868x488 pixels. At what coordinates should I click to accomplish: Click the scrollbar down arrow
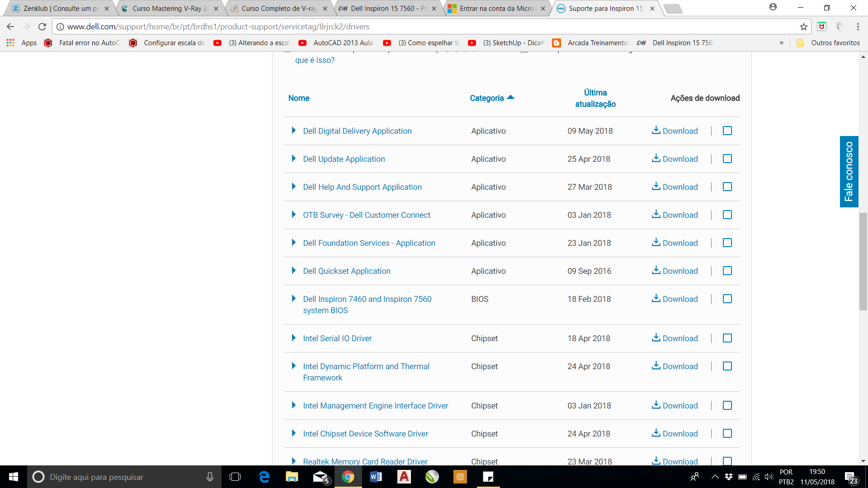(x=863, y=461)
